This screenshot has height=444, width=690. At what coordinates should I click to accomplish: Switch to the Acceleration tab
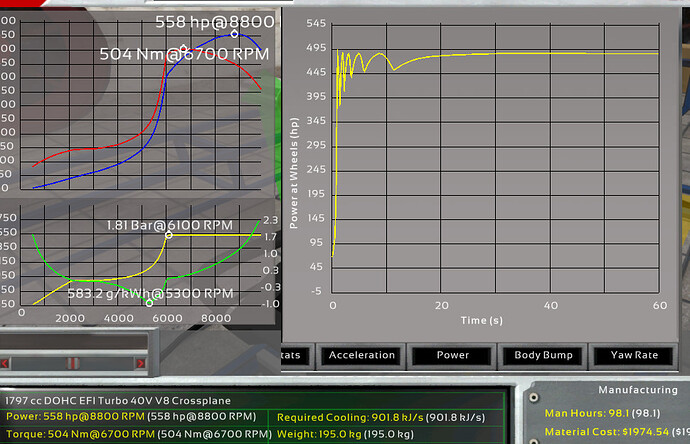361,355
